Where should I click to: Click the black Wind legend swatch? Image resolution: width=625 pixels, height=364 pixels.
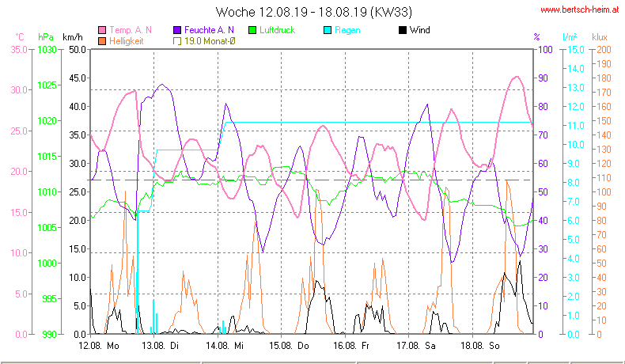403,30
